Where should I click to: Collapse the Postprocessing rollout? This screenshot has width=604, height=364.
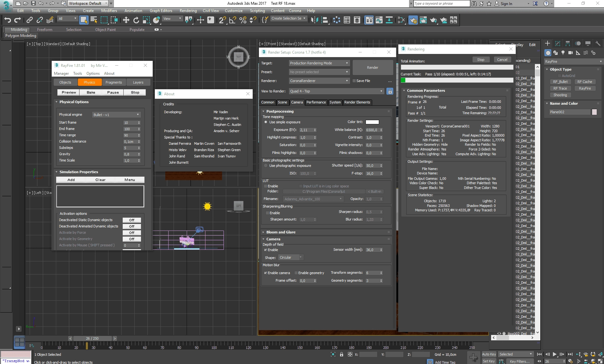280,111
